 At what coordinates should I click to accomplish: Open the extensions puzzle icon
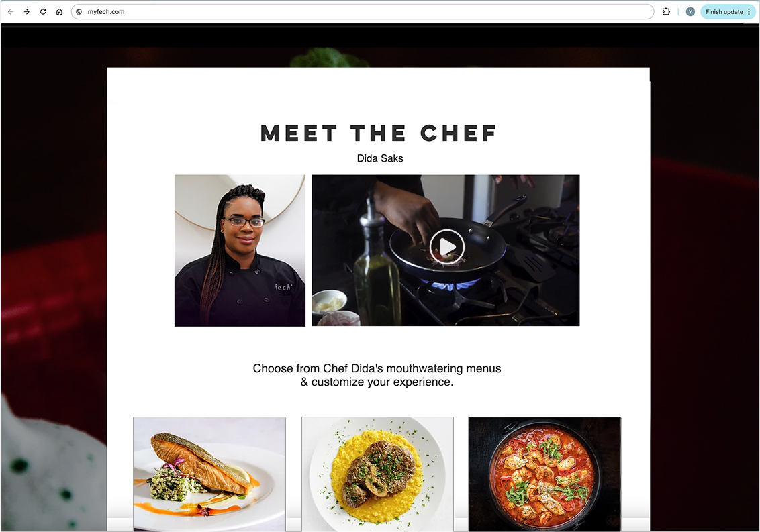(x=666, y=11)
